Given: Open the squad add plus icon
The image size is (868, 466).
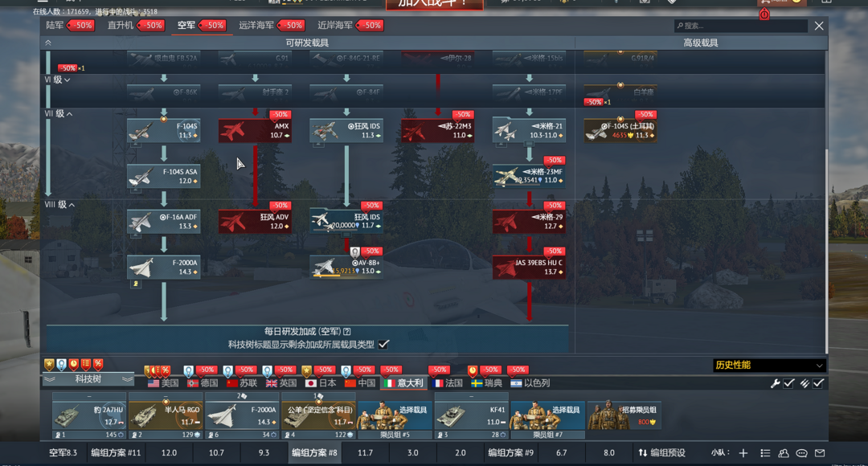Looking at the screenshot, I should (x=743, y=453).
